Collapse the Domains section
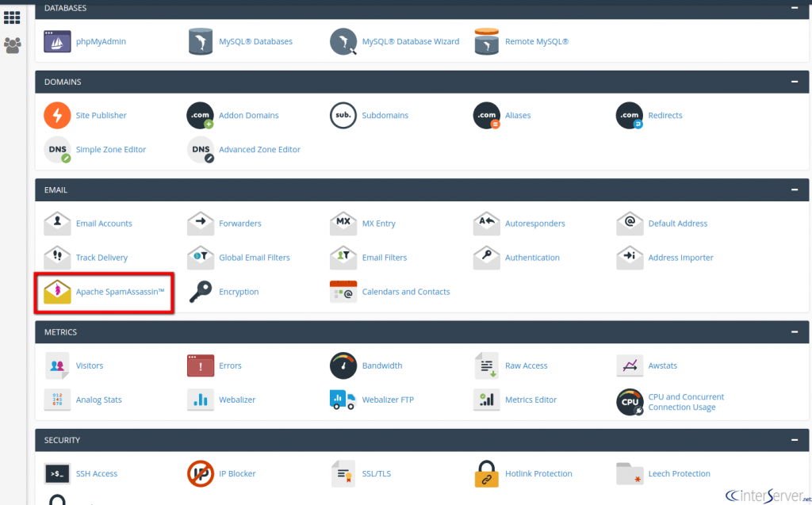 click(x=794, y=82)
